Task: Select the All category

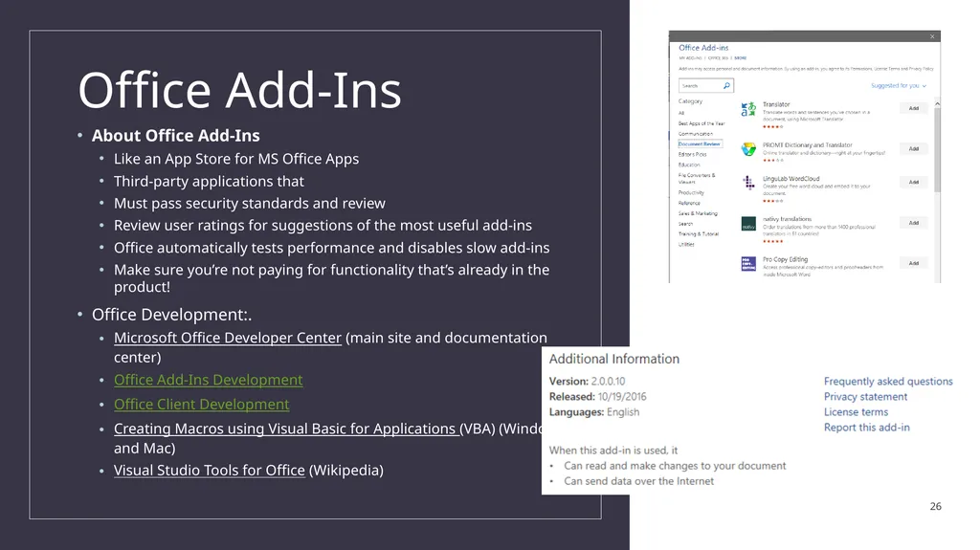Action: (681, 113)
